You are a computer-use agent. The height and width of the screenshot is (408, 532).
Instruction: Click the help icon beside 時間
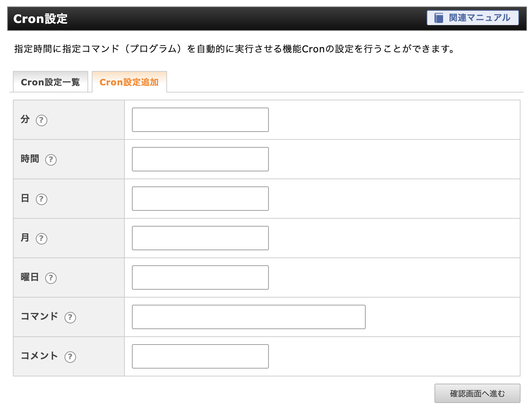51,160
